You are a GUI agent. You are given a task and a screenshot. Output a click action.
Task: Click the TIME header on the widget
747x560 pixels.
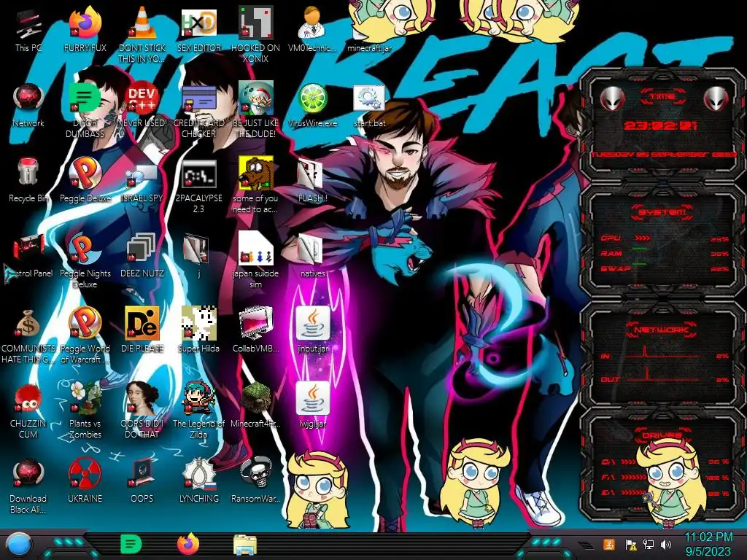point(662,97)
